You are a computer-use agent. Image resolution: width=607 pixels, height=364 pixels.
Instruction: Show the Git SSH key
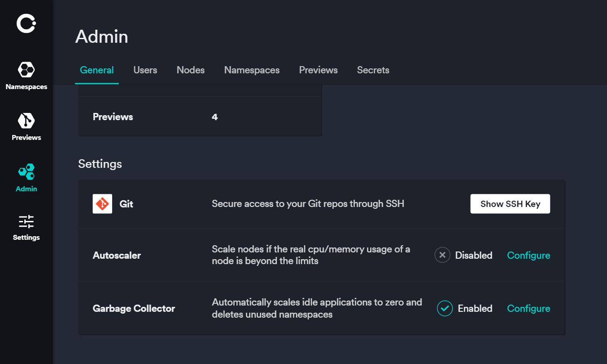click(510, 204)
